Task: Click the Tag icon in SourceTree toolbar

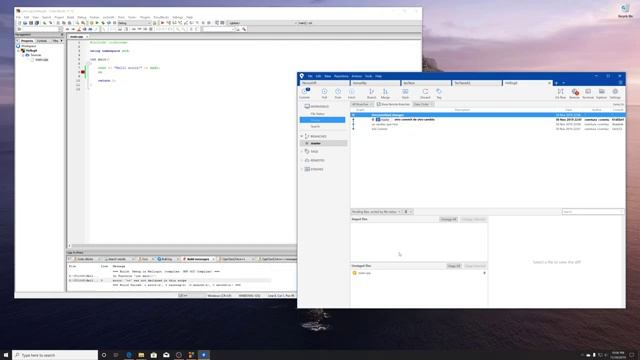Action: coord(439,92)
